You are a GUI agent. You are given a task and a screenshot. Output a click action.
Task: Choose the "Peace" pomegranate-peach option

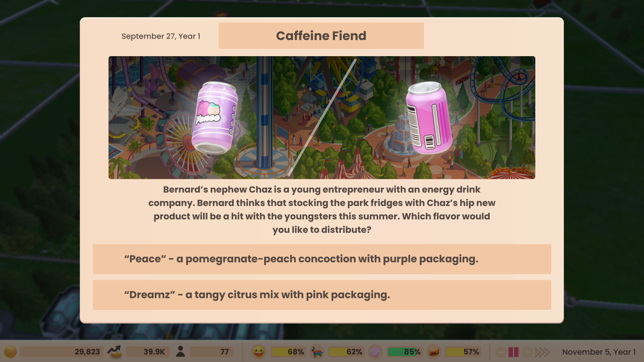tap(322, 259)
